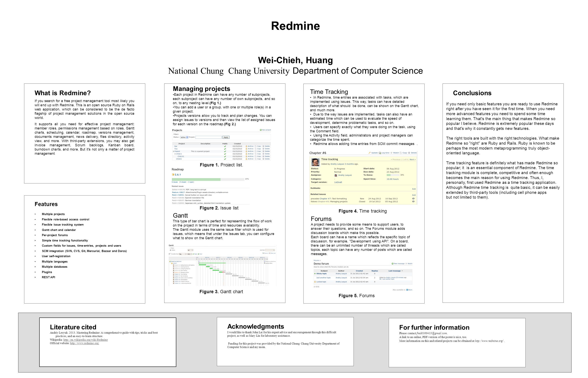Open the Wikipedia Redmine link in Literature cited
The height and width of the screenshot is (378, 588).
(86, 340)
